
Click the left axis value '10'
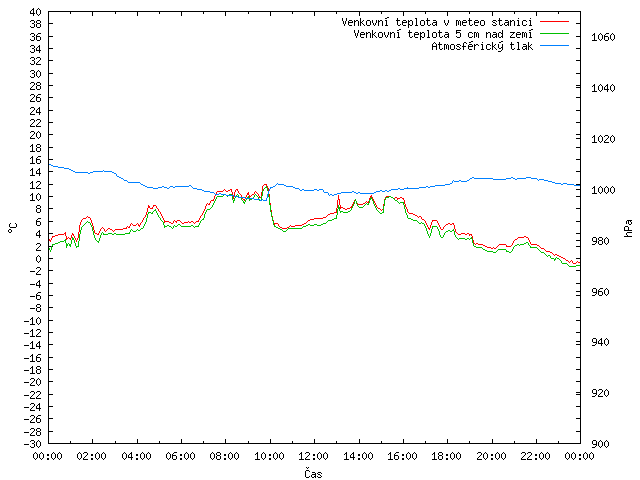(36, 197)
